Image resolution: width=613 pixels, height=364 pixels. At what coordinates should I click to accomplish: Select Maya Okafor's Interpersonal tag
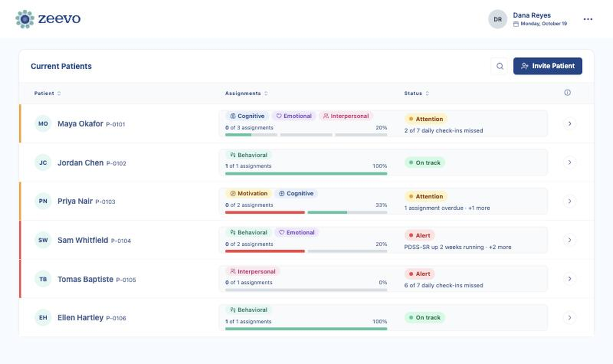[346, 116]
